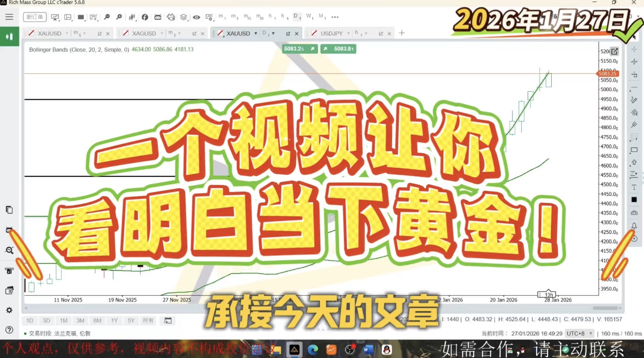The height and width of the screenshot is (358, 644).
Task: Open the date range calendar icon
Action: pyautogui.click(x=168, y=321)
